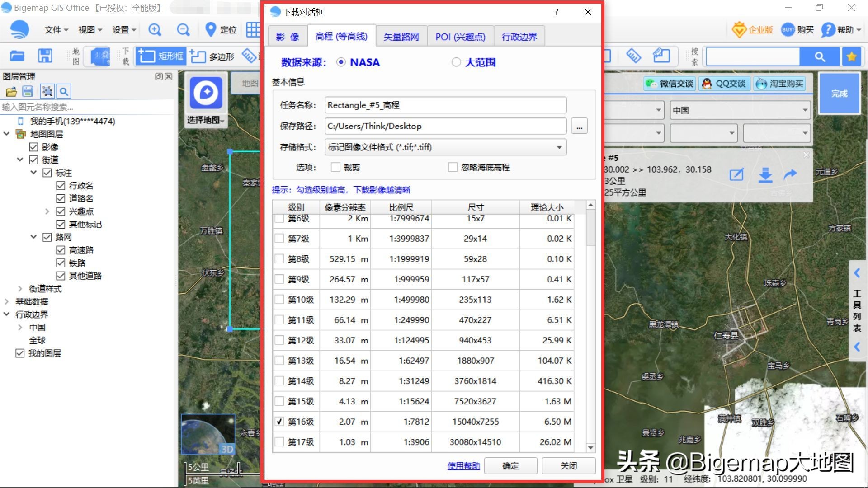Click the zoom out magnifier icon

183,30
